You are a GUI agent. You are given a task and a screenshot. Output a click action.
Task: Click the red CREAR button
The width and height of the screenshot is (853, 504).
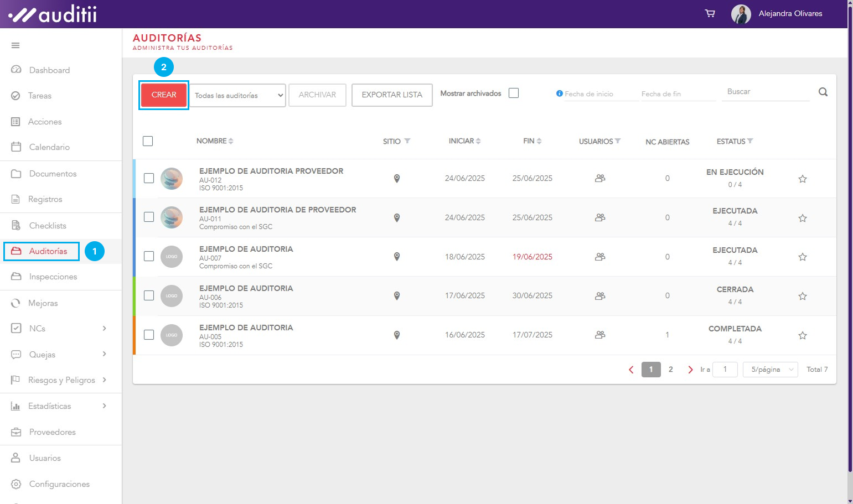164,95
